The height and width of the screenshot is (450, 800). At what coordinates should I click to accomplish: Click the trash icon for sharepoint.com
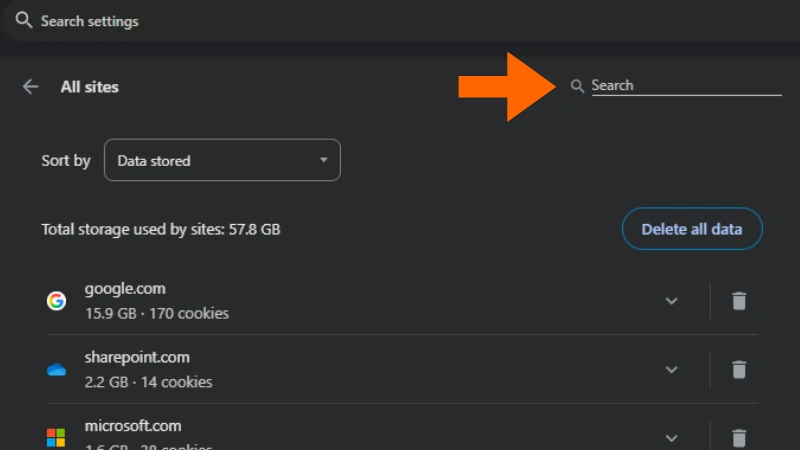pos(739,369)
